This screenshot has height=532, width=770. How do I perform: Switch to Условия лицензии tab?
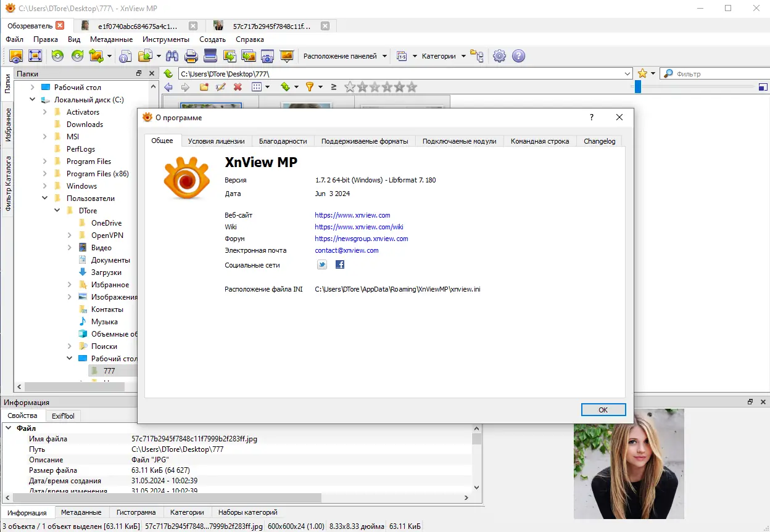tap(216, 141)
